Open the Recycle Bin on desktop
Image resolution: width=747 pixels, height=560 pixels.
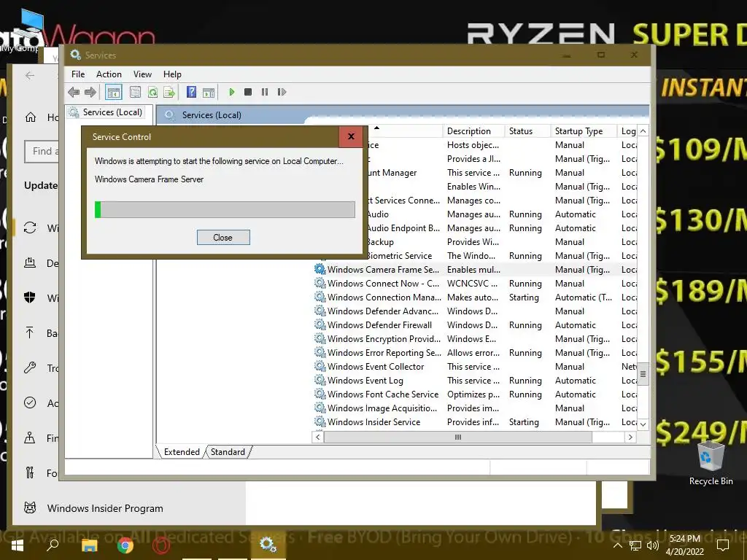click(x=711, y=463)
